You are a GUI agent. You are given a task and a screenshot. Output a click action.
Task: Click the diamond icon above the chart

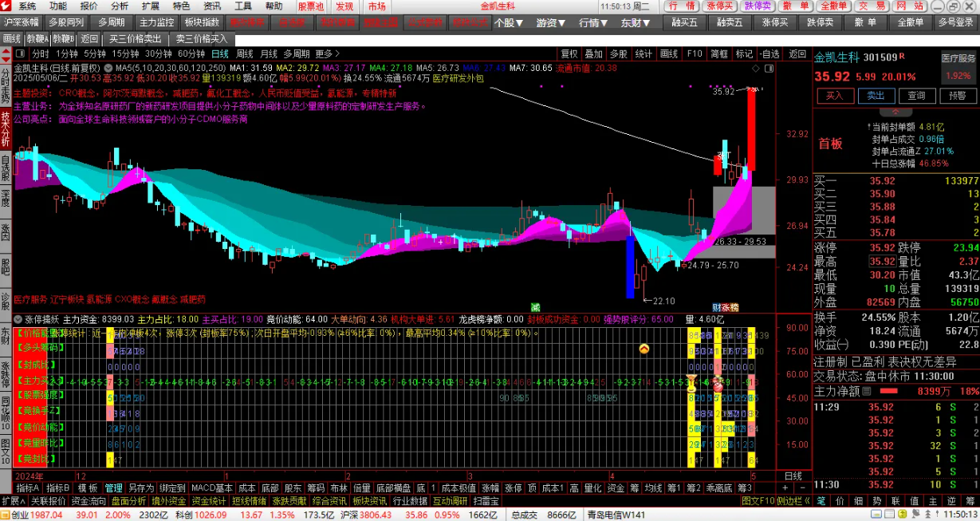tap(754, 69)
